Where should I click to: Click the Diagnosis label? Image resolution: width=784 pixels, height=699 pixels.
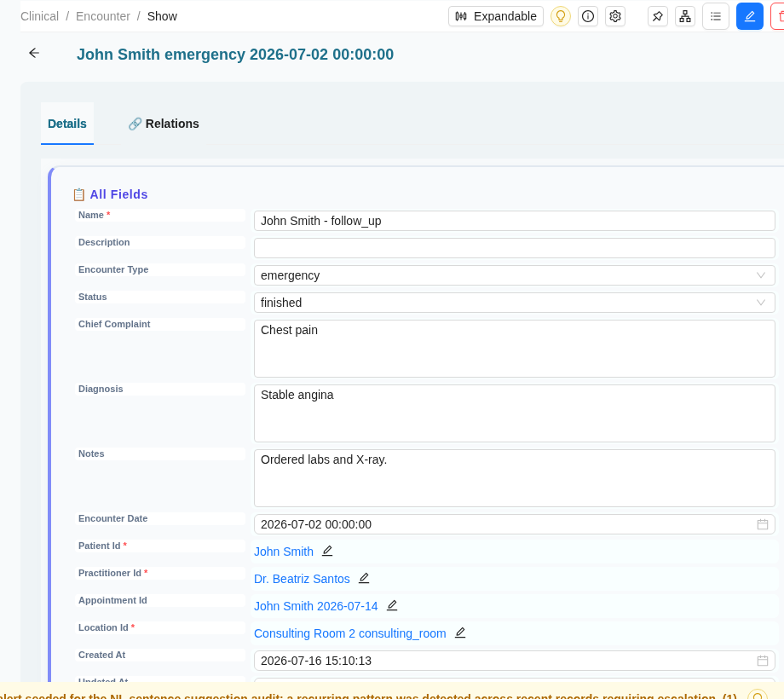(101, 389)
